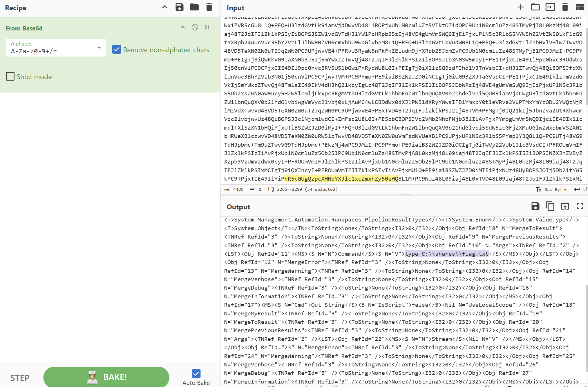Clear the recipe with trash icon
The image size is (588, 387).
tap(209, 7)
